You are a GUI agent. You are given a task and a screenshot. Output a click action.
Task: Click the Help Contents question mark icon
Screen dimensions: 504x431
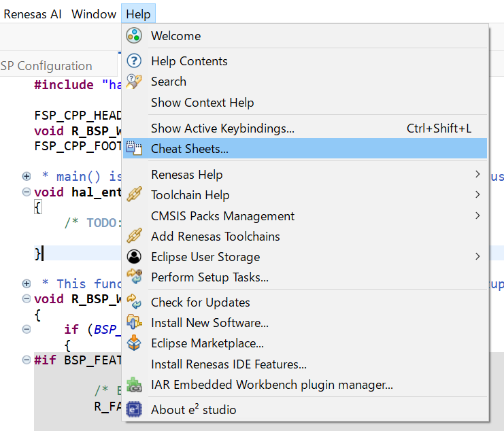pos(134,61)
